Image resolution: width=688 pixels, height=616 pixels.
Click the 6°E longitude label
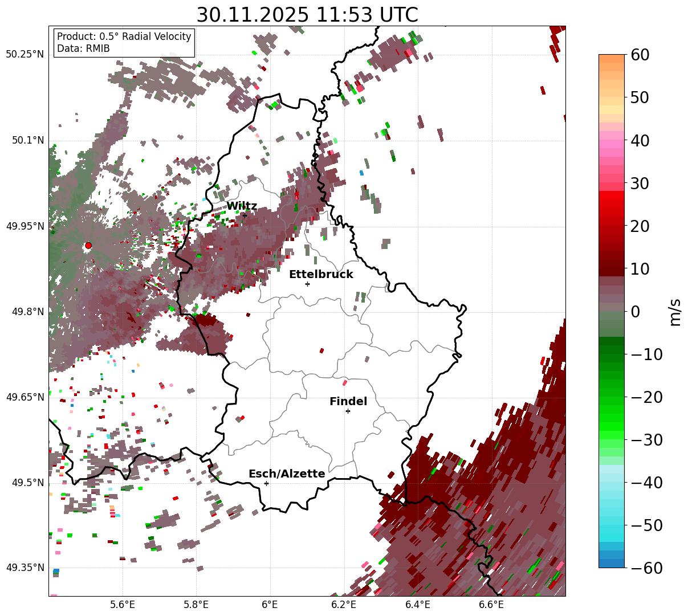pyautogui.click(x=270, y=605)
